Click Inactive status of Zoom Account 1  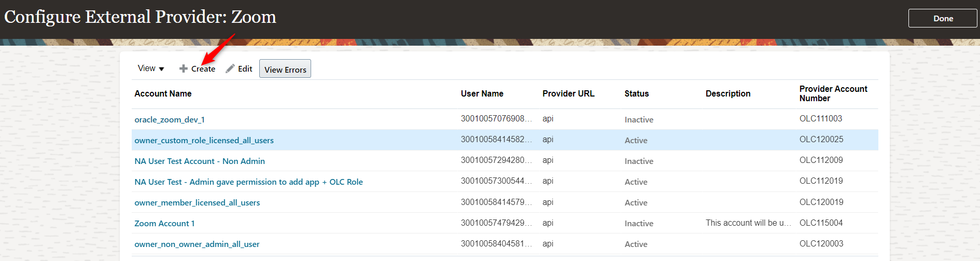[639, 223]
